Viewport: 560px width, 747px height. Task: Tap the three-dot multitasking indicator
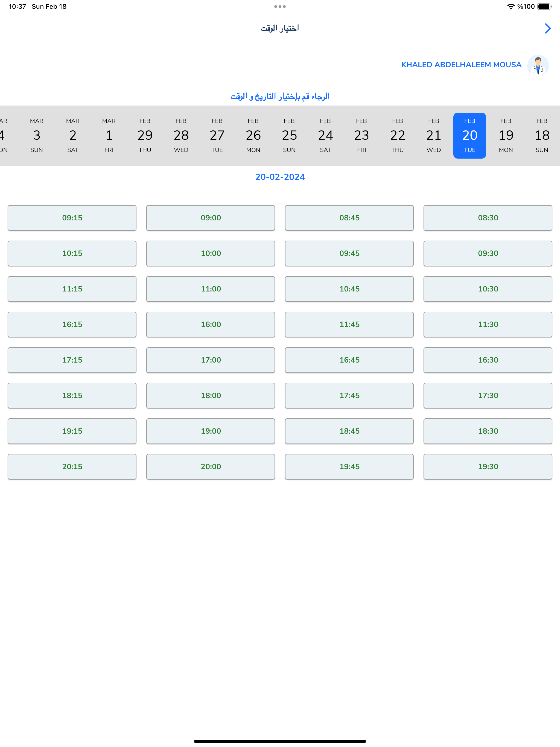[x=280, y=6]
